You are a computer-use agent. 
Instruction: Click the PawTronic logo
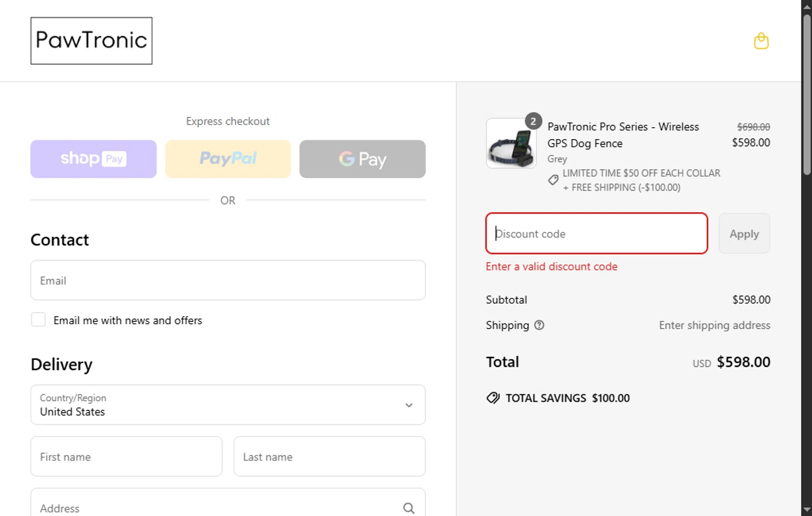point(91,41)
